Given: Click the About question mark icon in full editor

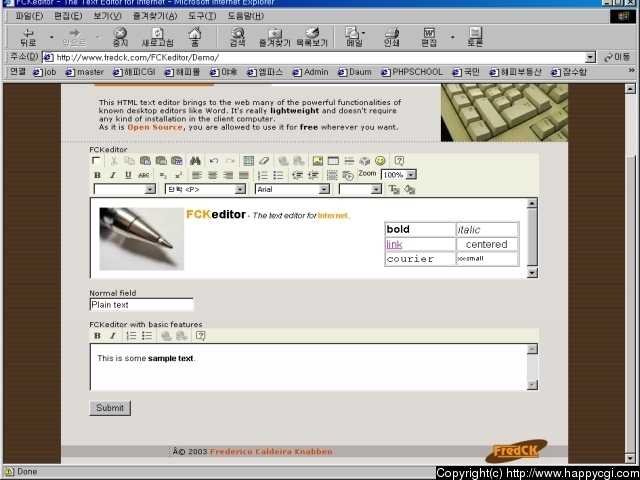Looking at the screenshot, I should [x=399, y=161].
